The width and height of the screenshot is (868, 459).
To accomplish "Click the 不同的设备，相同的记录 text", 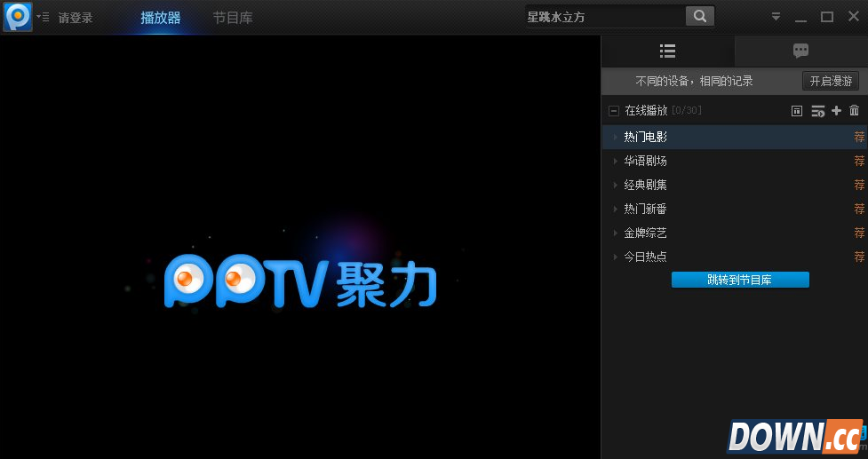I will coord(694,82).
